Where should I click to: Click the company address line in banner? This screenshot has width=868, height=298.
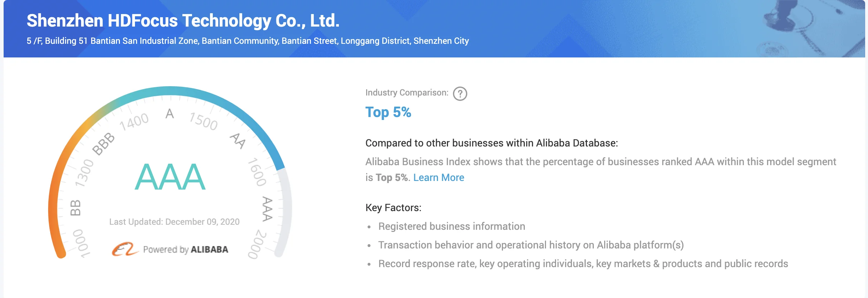[247, 41]
